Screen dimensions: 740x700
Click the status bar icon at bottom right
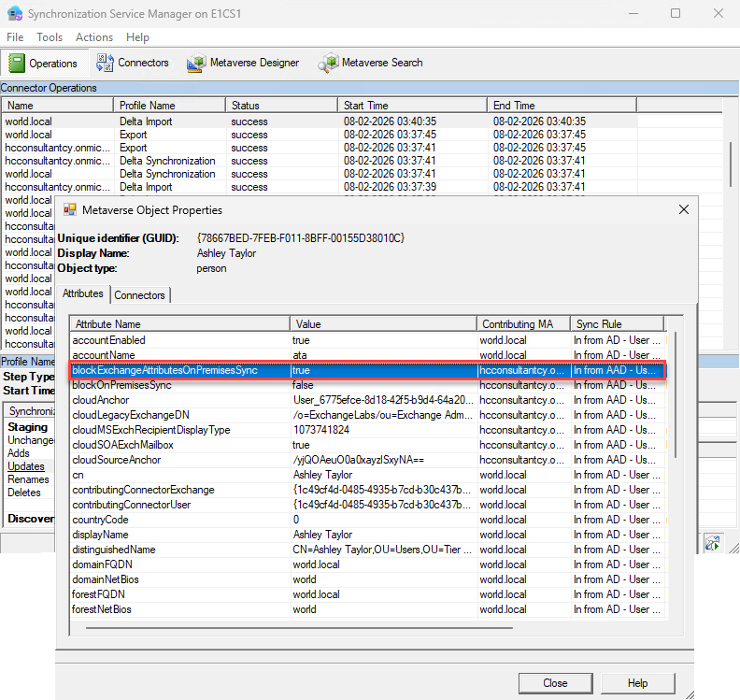tap(713, 542)
